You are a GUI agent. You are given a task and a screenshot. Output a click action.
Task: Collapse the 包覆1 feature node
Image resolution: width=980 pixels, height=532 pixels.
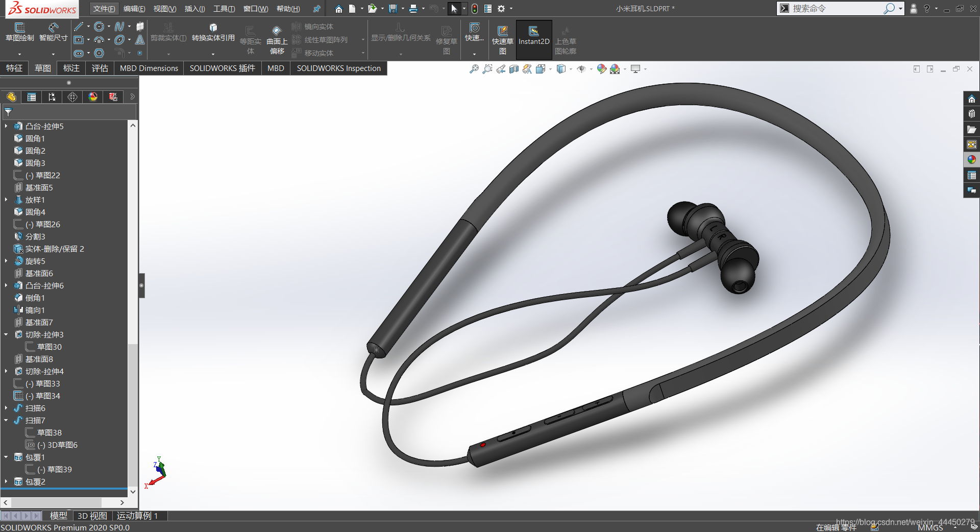(6, 457)
